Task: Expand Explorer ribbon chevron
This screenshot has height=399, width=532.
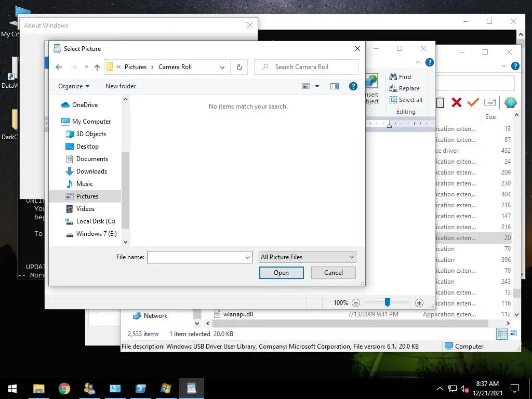Action: click(x=503, y=66)
